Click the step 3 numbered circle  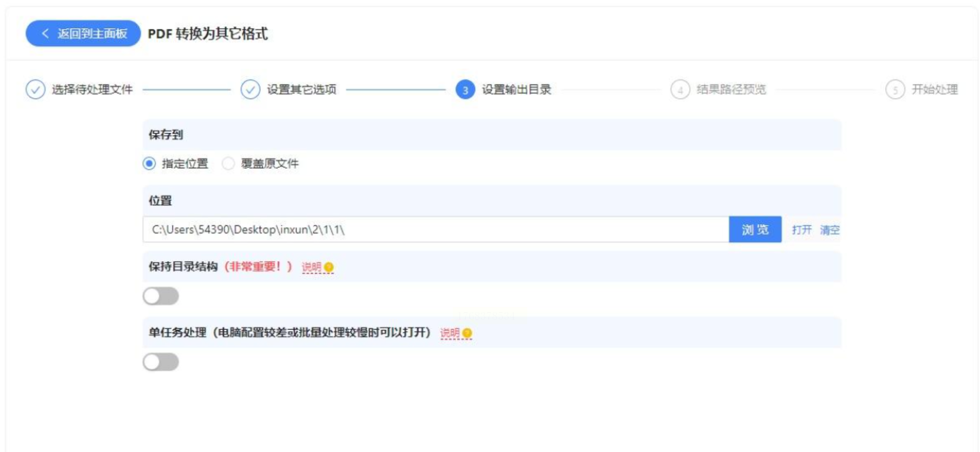pyautogui.click(x=465, y=89)
